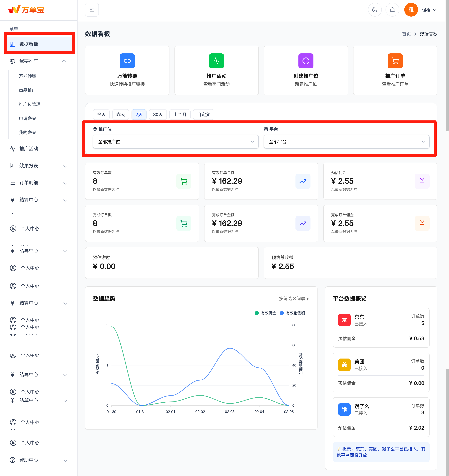Click 帮助中心 question mark icon

pyautogui.click(x=13, y=460)
